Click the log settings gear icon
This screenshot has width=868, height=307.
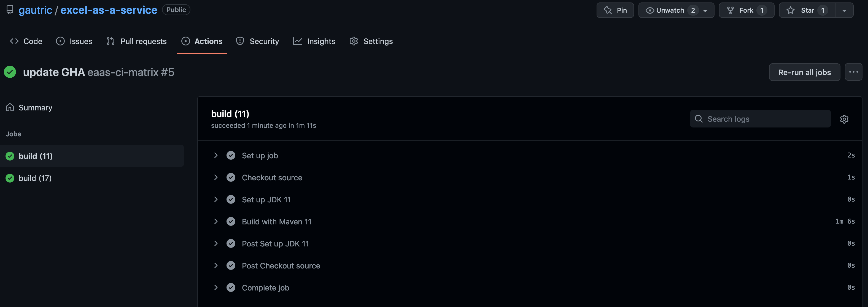844,119
